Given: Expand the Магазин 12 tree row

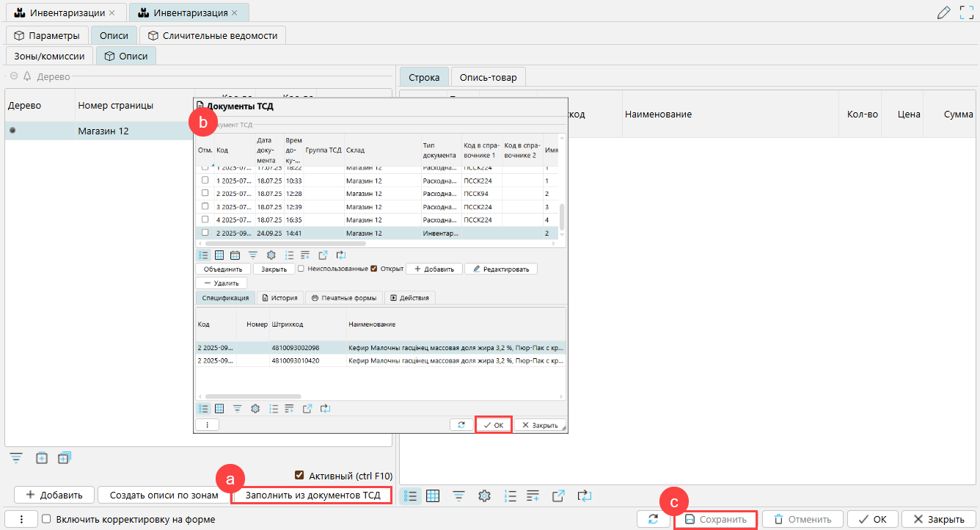Looking at the screenshot, I should (x=12, y=131).
